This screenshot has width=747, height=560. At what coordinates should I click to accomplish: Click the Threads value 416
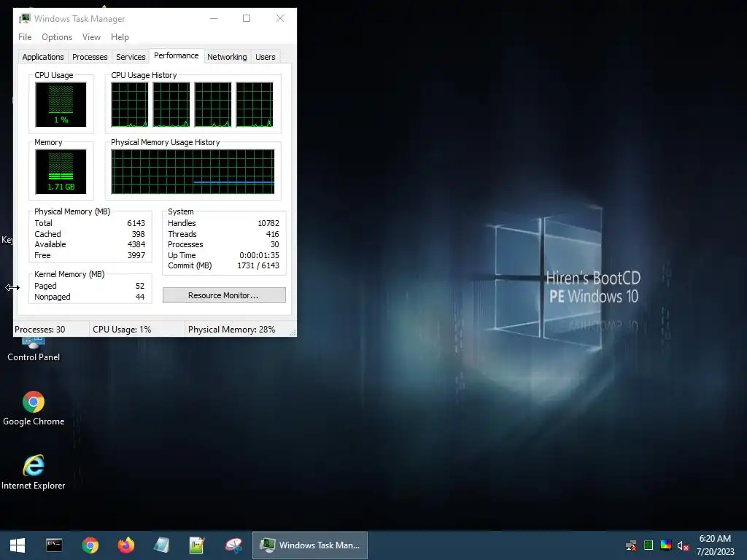tap(273, 234)
